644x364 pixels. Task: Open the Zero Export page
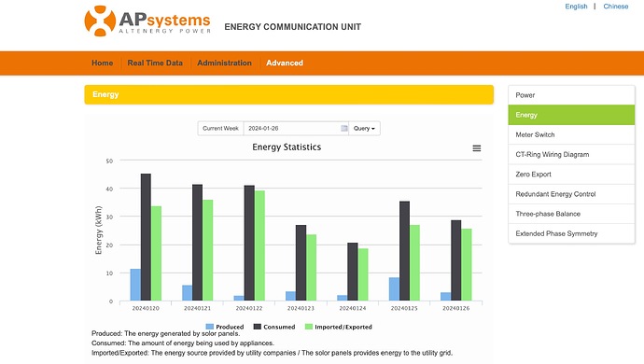(x=571, y=175)
